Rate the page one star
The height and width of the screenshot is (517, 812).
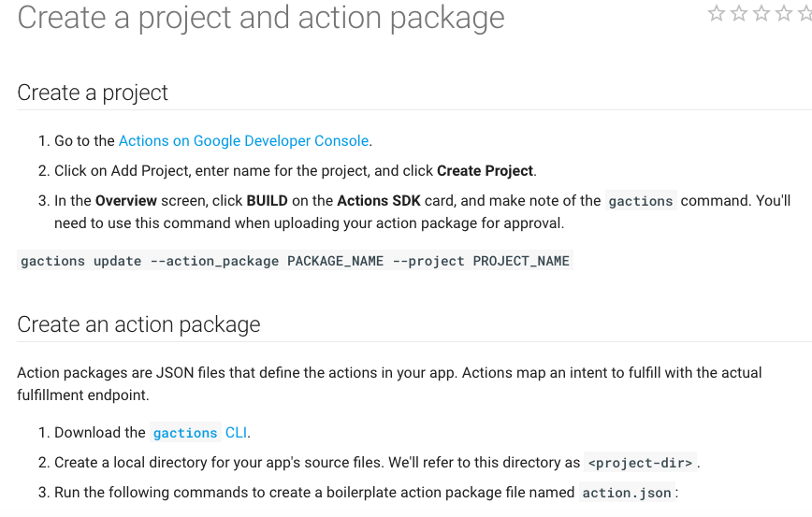(x=717, y=13)
